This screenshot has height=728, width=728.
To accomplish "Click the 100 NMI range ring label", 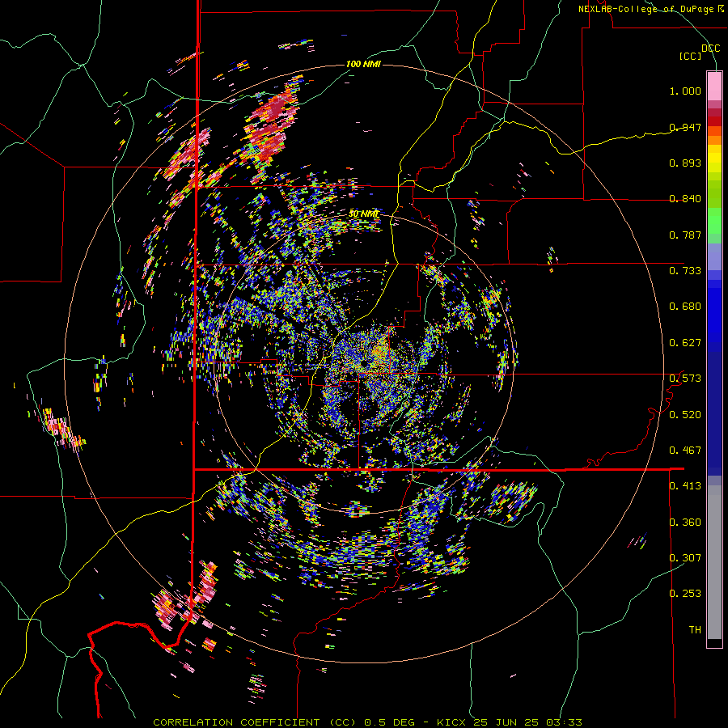I will 363,64.
